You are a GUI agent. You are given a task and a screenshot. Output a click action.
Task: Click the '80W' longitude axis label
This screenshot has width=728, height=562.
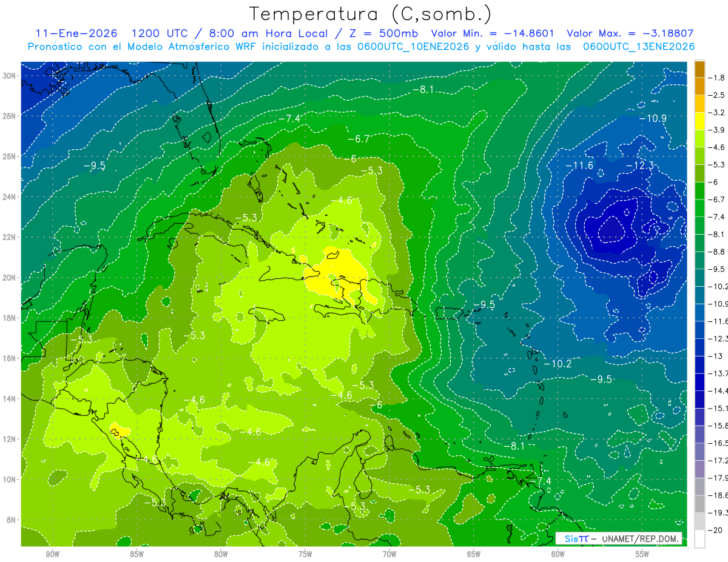(221, 554)
